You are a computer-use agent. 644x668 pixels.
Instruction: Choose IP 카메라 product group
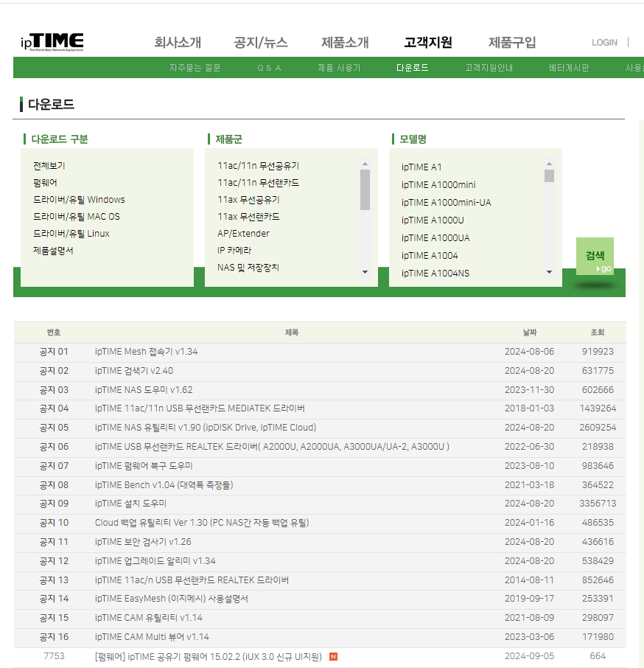[x=234, y=251]
